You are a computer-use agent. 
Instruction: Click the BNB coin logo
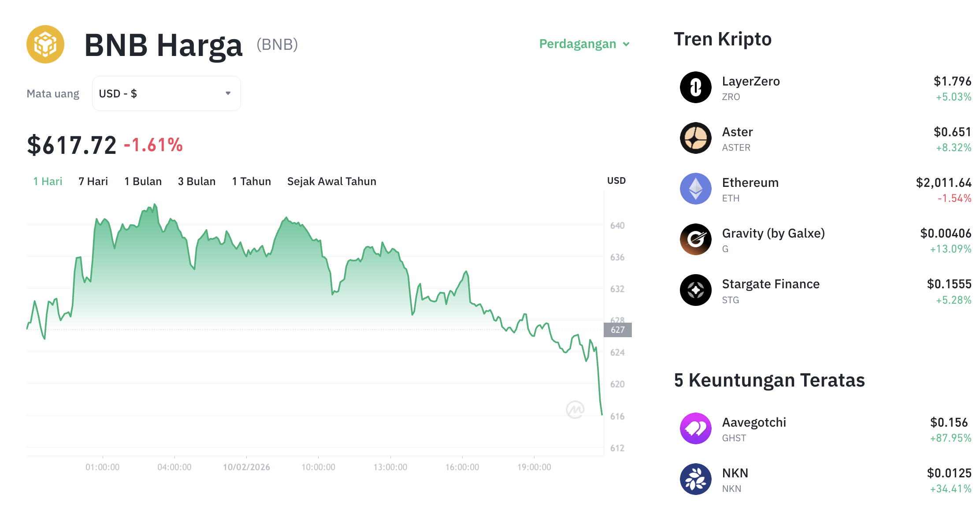coord(45,44)
